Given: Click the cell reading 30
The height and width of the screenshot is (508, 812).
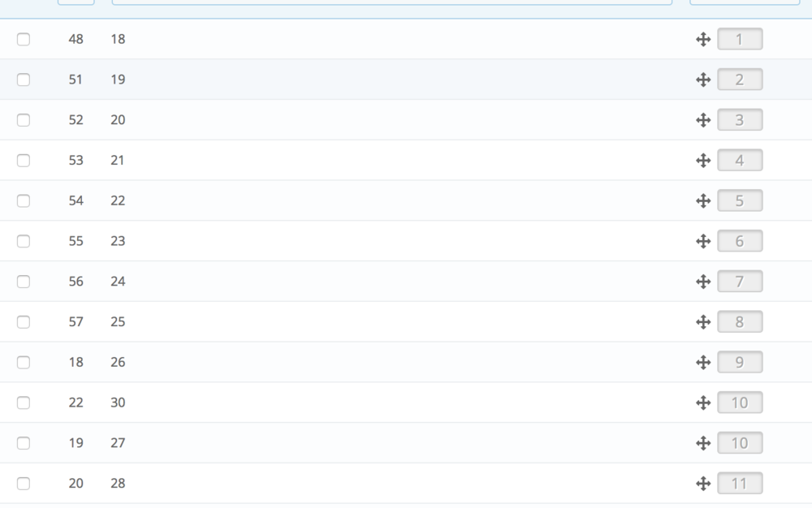Looking at the screenshot, I should coord(118,403).
